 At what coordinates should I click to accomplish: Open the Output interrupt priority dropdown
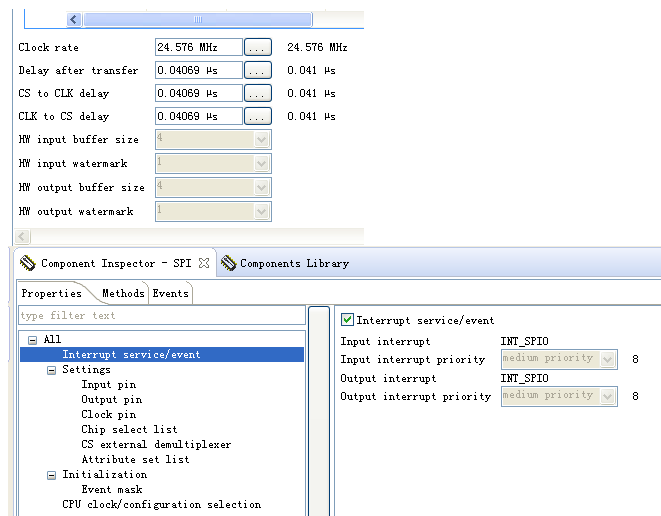pyautogui.click(x=607, y=396)
